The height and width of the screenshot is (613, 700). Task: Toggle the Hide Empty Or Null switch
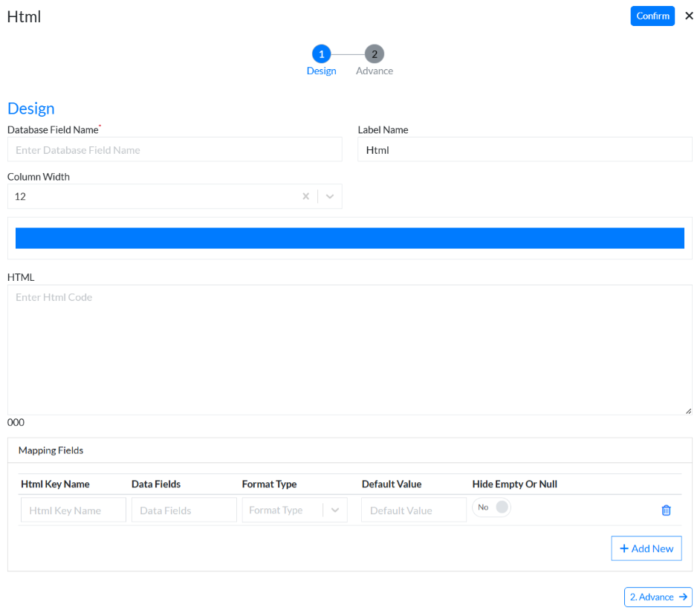(x=491, y=507)
